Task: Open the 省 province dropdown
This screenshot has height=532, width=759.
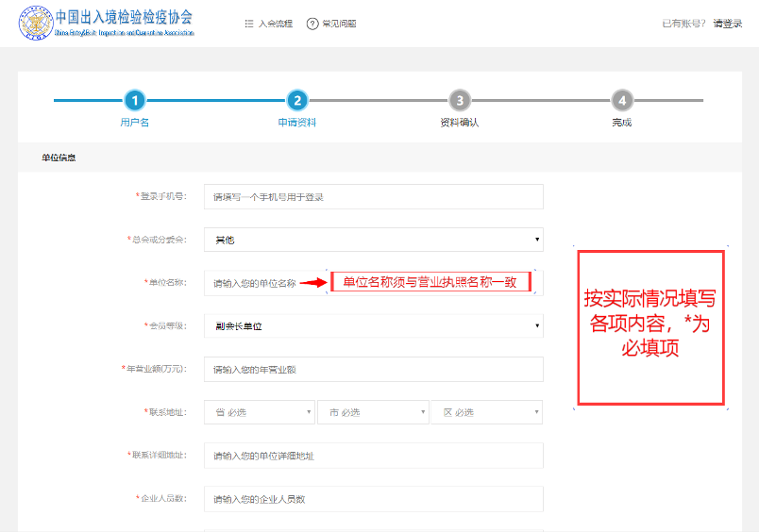Action: coord(260,412)
